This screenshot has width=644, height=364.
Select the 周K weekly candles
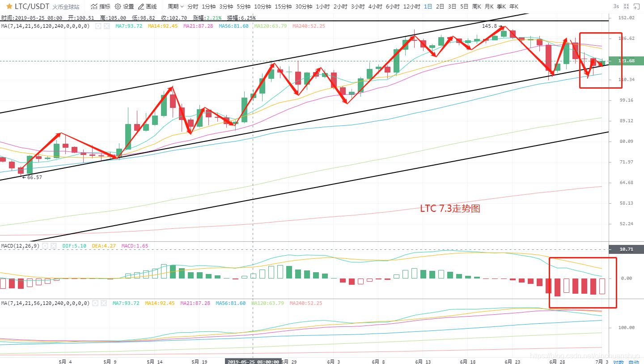click(x=477, y=7)
